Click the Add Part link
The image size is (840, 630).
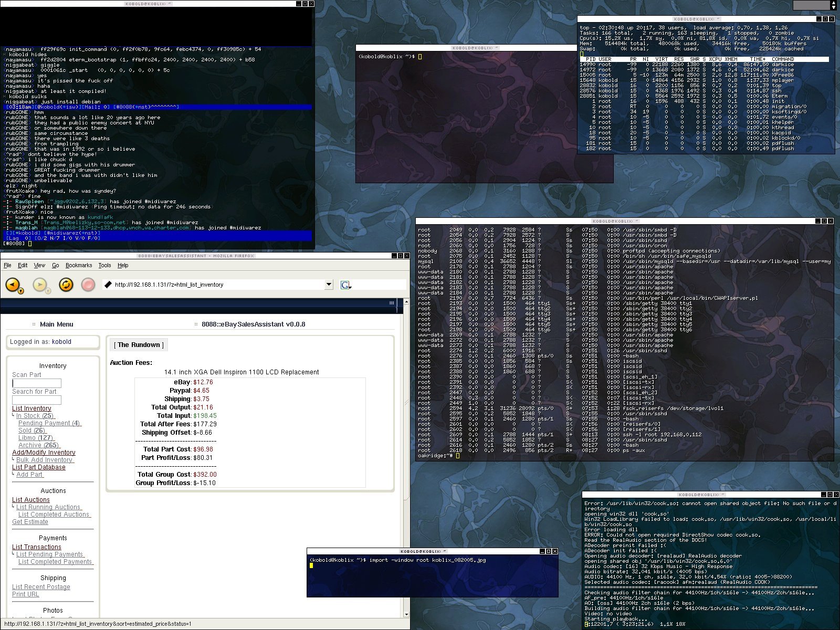coord(29,475)
